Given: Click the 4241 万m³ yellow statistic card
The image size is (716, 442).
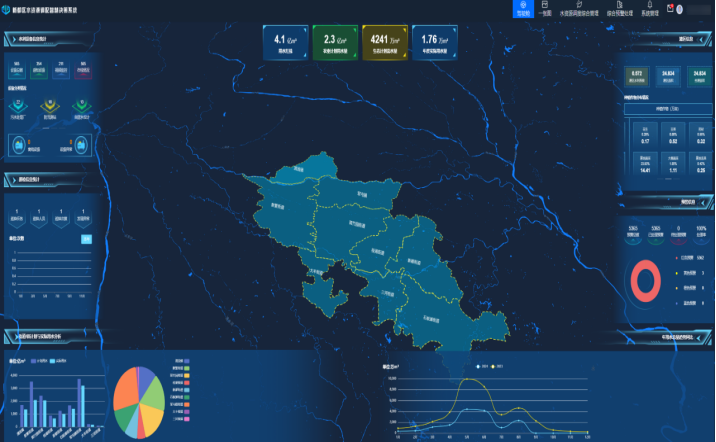Looking at the screenshot, I should [383, 42].
